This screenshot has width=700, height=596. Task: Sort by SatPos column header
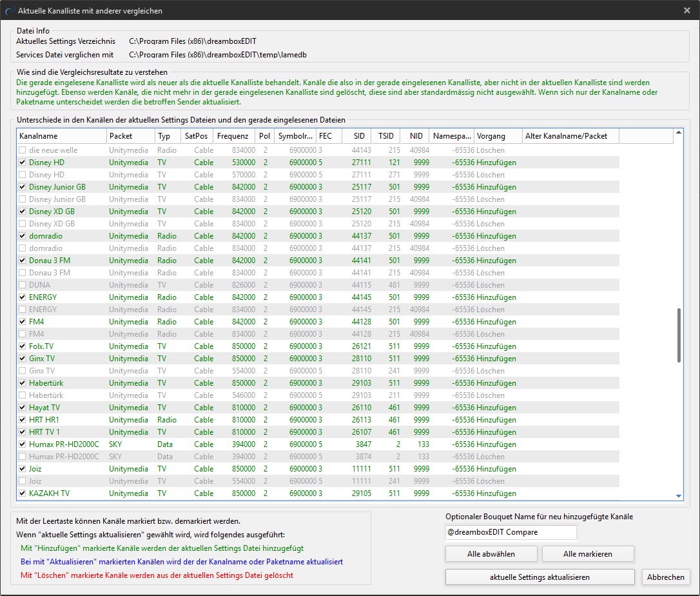coord(197,136)
